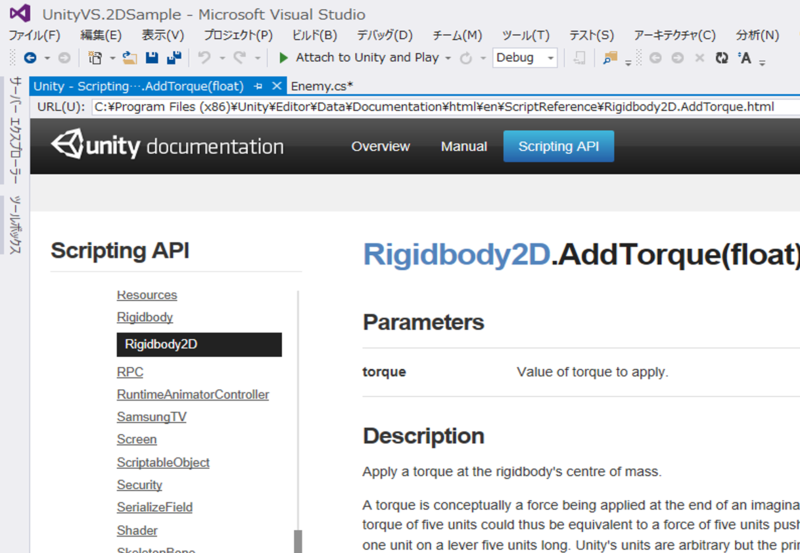Viewport: 800px width, 553px height.
Task: Open the Undo history dropdown arrow
Action: [222, 58]
